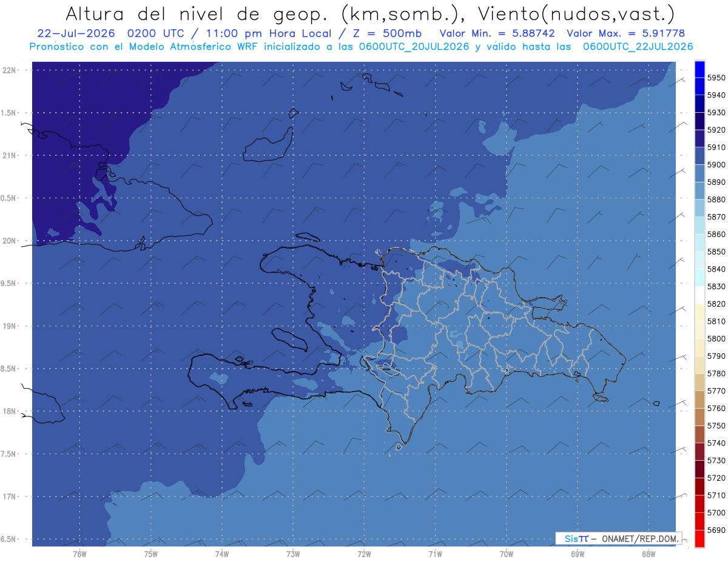Click the 21N latitude axis label

click(9, 155)
